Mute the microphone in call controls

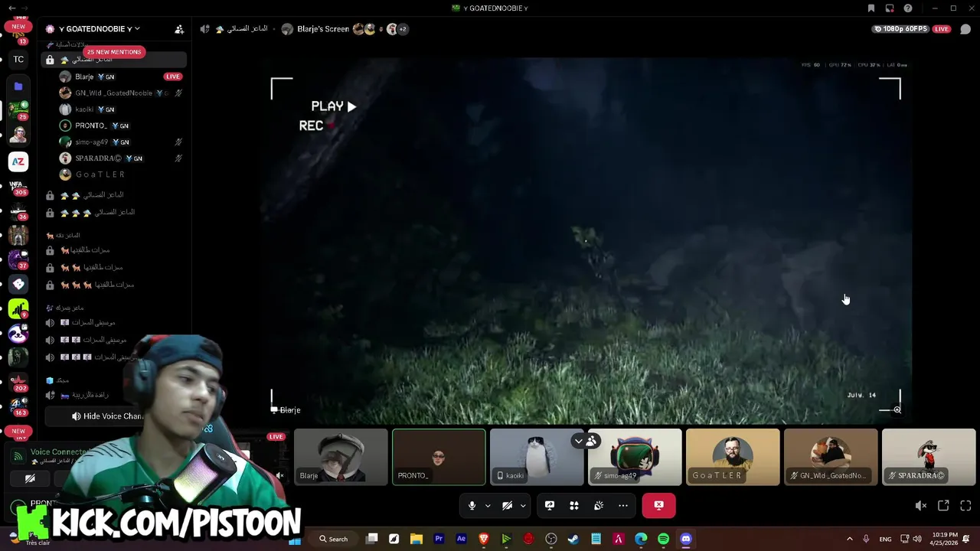point(472,505)
